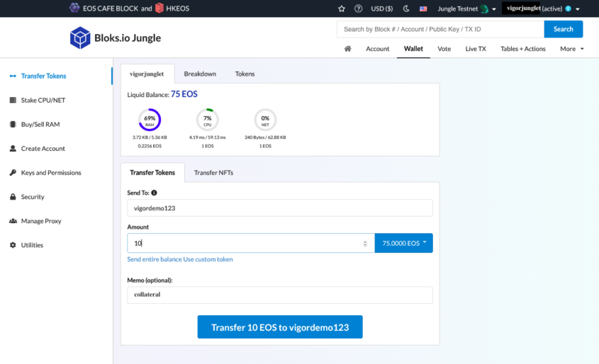Click the Transfer Tokens arrows icon in sidebar

click(13, 76)
